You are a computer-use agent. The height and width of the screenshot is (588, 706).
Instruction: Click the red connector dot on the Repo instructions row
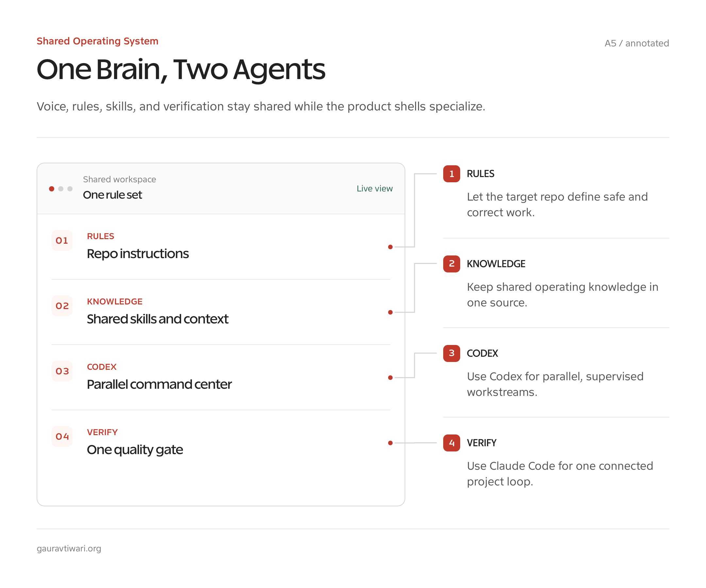click(x=390, y=247)
